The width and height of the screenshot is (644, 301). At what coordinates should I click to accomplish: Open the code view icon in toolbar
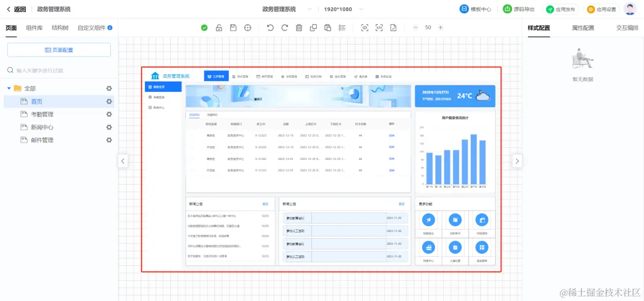tap(379, 28)
